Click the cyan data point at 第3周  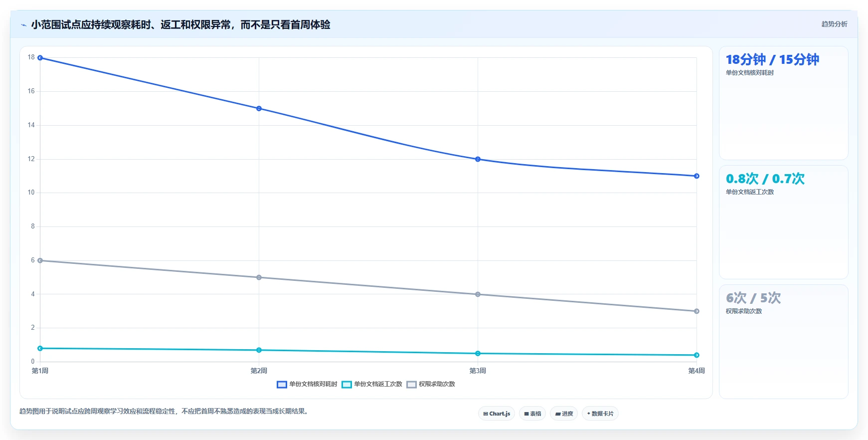point(478,353)
